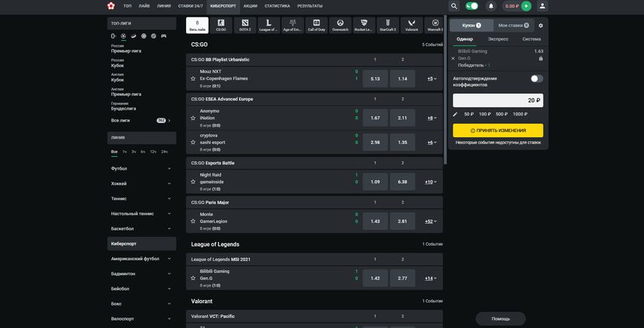
Task: Expand the Баскетбол sport section
Action: tap(141, 228)
